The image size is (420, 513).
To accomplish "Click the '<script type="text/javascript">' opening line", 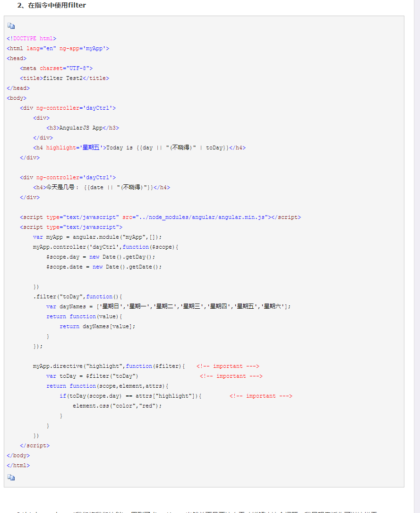I will pos(71,227).
